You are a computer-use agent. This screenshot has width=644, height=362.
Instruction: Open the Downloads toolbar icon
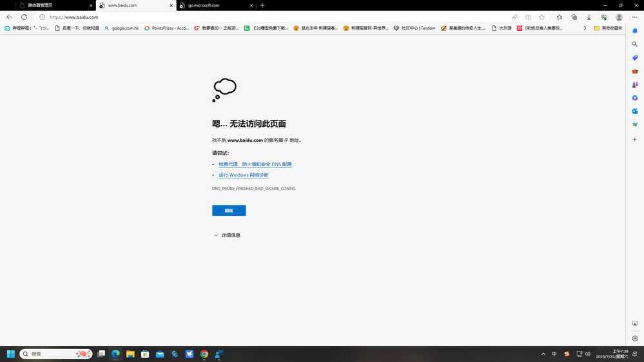coord(589,17)
